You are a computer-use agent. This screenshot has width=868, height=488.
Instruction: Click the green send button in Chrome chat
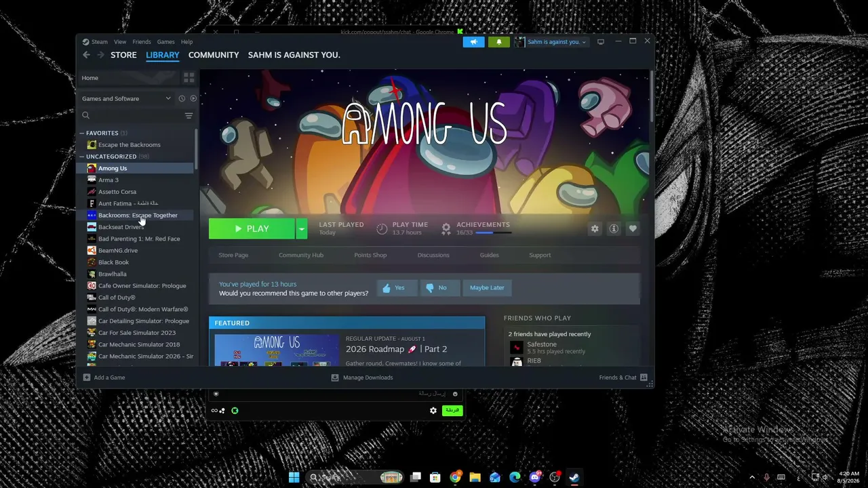pyautogui.click(x=452, y=411)
